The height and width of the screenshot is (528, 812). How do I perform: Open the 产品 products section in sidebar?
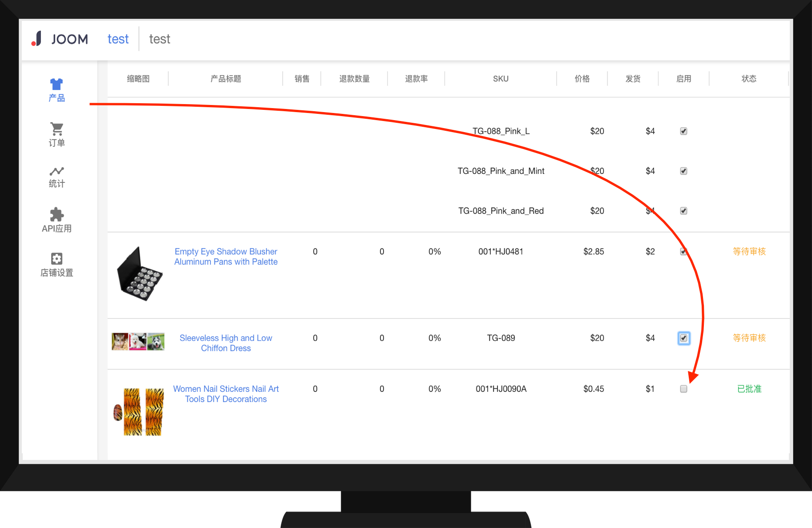click(56, 89)
